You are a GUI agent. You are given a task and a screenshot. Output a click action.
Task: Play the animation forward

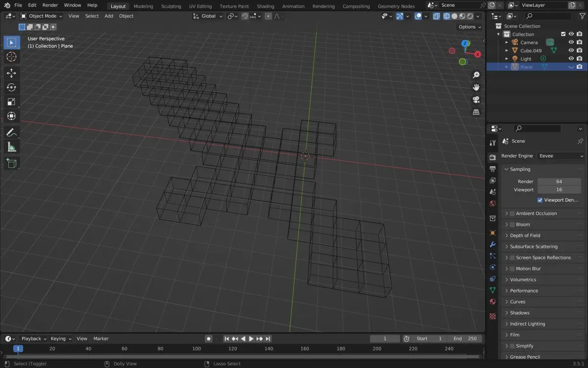click(251, 339)
